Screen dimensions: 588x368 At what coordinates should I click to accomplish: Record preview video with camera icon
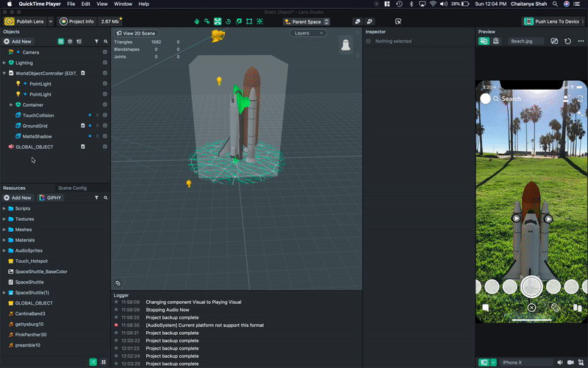click(570, 362)
